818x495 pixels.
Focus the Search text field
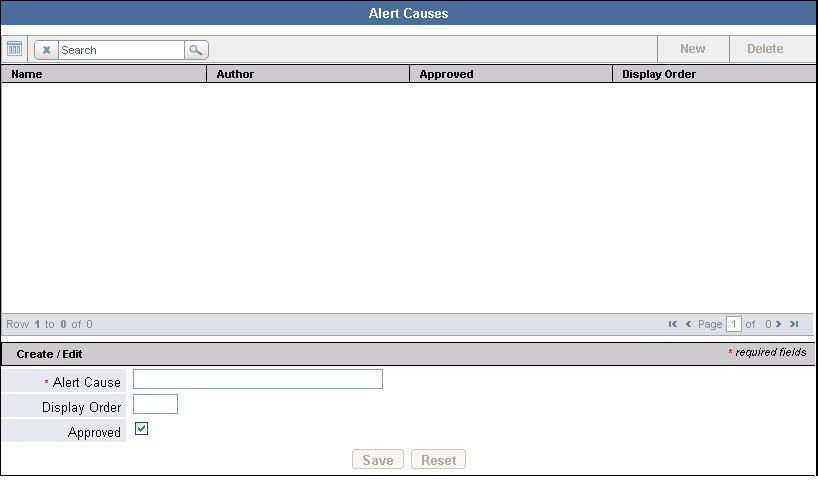pyautogui.click(x=121, y=50)
